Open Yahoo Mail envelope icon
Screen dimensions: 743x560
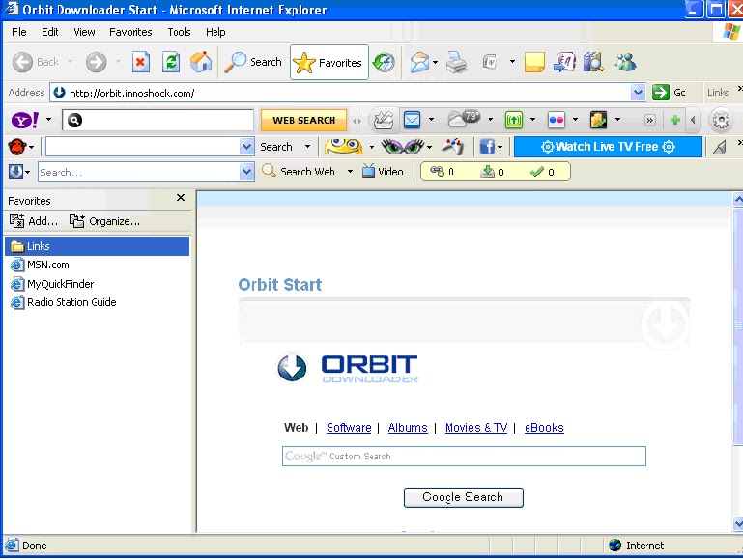coord(413,120)
